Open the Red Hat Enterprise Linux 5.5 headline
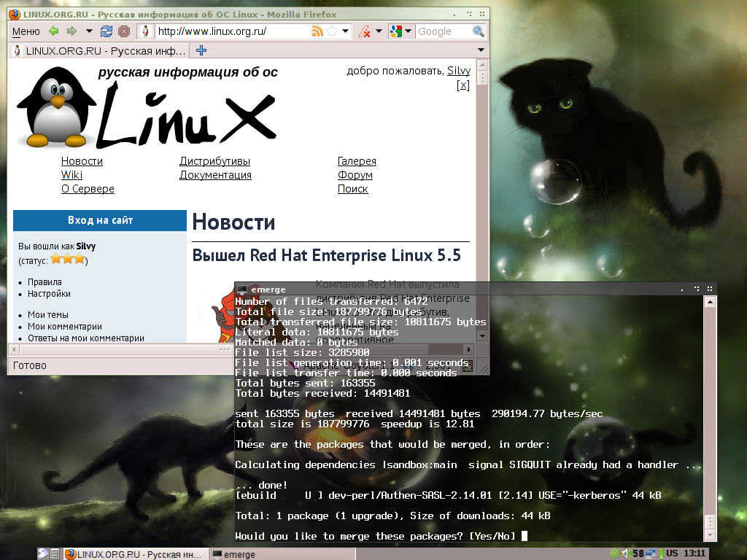The height and width of the screenshot is (560, 747). pos(326,255)
